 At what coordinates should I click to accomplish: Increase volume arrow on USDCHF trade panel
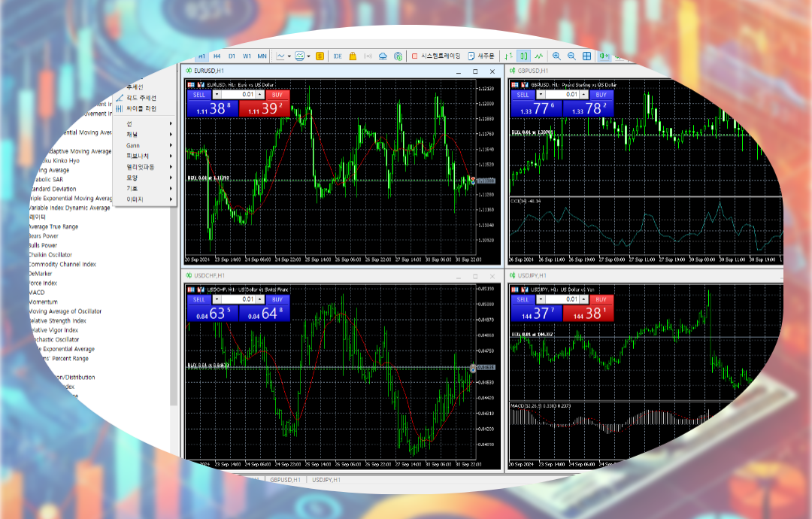pos(260,299)
